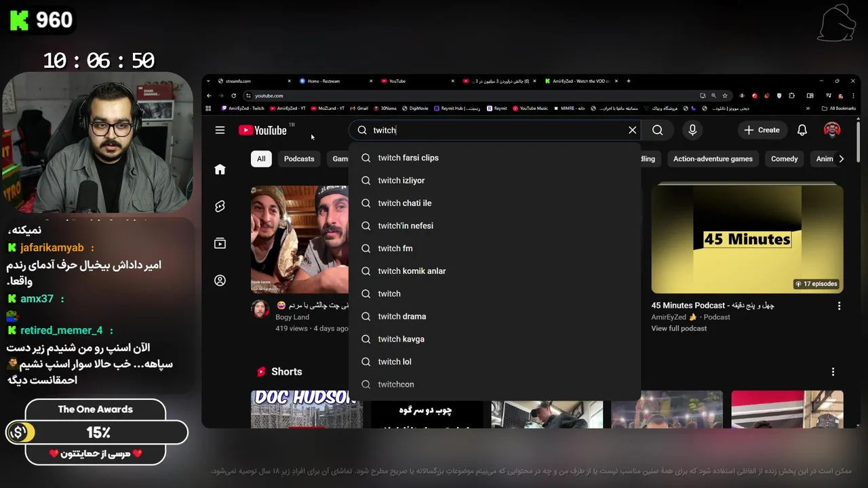The image size is (868, 488).
Task: Select the 'Podcasts' filter chip
Action: click(x=299, y=159)
